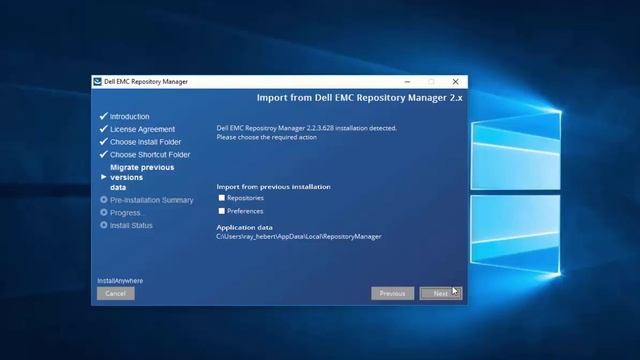The height and width of the screenshot is (360, 640).
Task: Click the 'Please choose the required action' text
Action: coord(267,138)
